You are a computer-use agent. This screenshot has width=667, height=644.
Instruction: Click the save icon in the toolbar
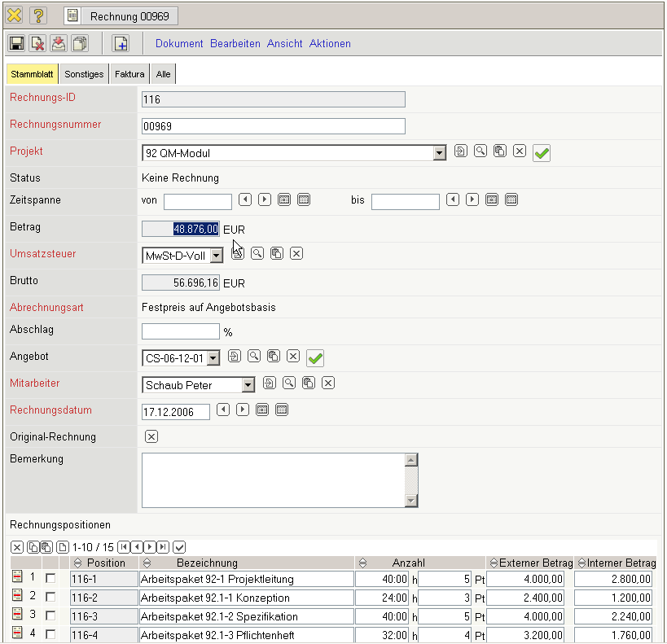[16, 44]
